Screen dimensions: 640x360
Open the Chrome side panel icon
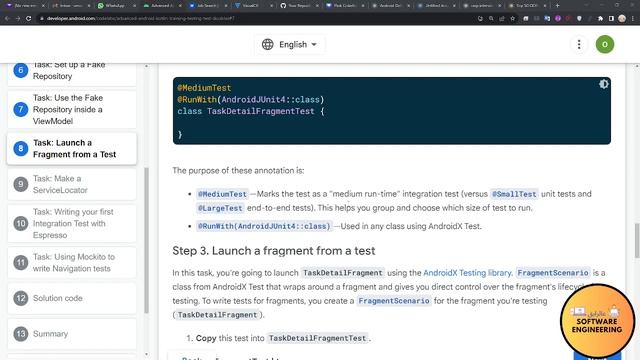pyautogui.click(x=611, y=18)
